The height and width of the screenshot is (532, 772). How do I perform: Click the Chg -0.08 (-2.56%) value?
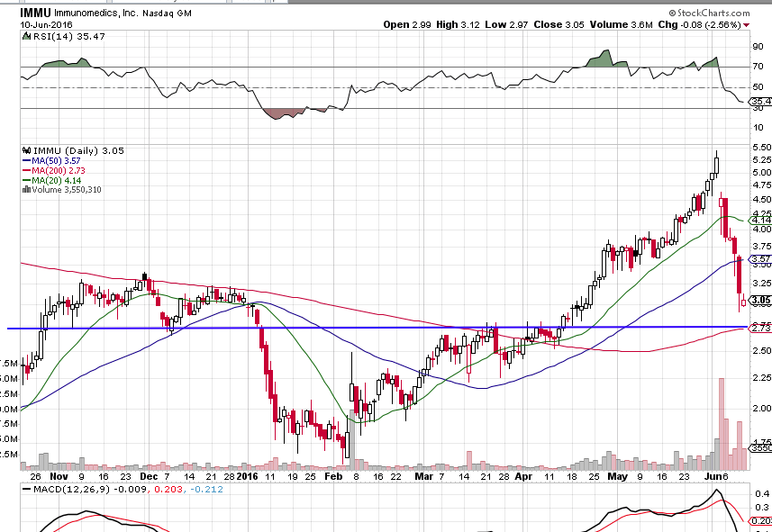pyautogui.click(x=700, y=24)
